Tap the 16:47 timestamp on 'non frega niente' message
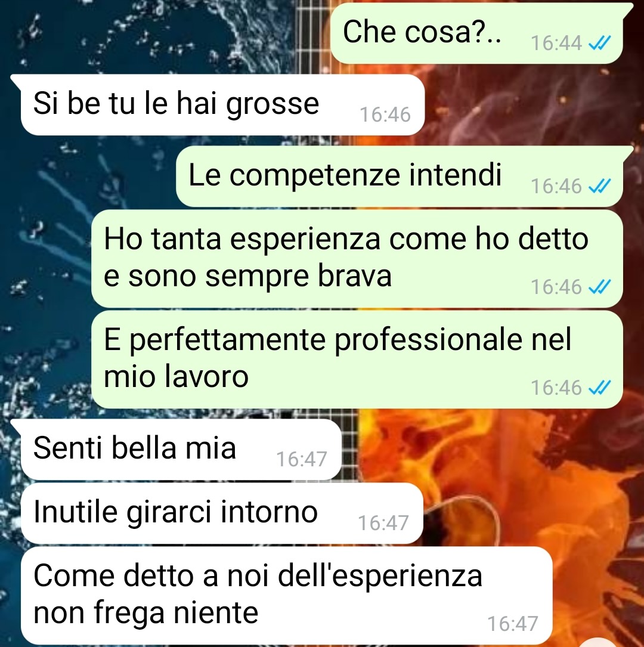The height and width of the screenshot is (647, 644). [513, 624]
